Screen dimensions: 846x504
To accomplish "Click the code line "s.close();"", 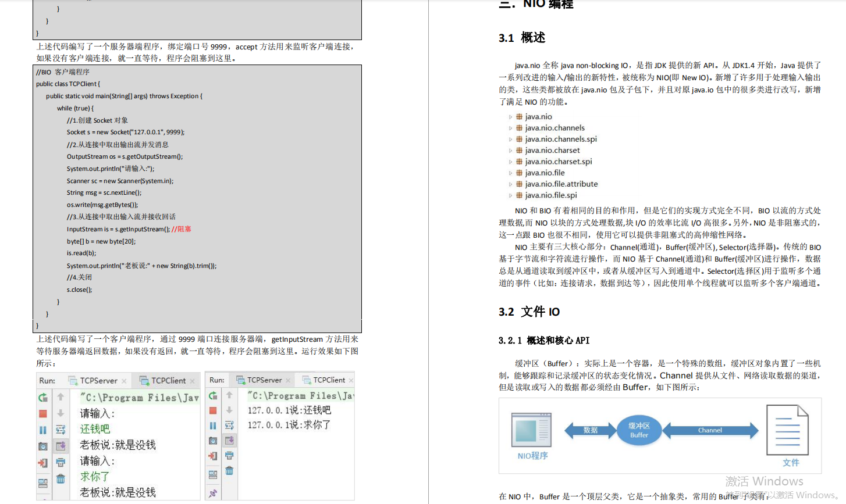I will [x=79, y=289].
